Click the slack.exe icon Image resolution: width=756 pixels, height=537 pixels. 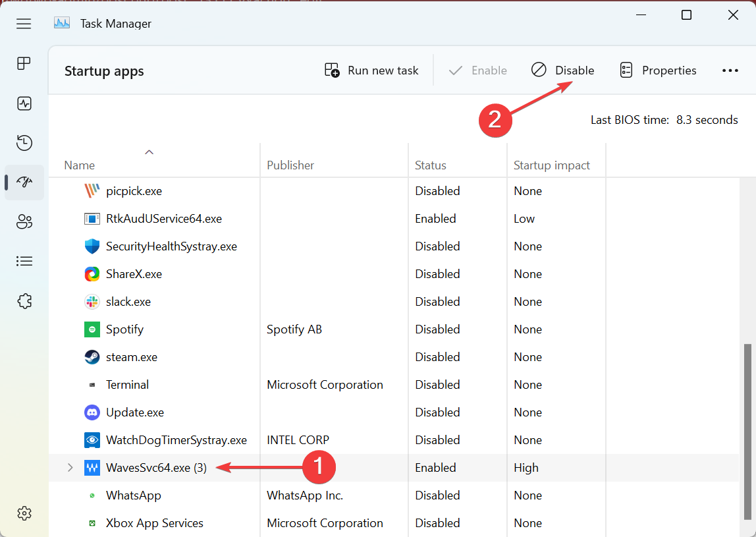point(92,302)
